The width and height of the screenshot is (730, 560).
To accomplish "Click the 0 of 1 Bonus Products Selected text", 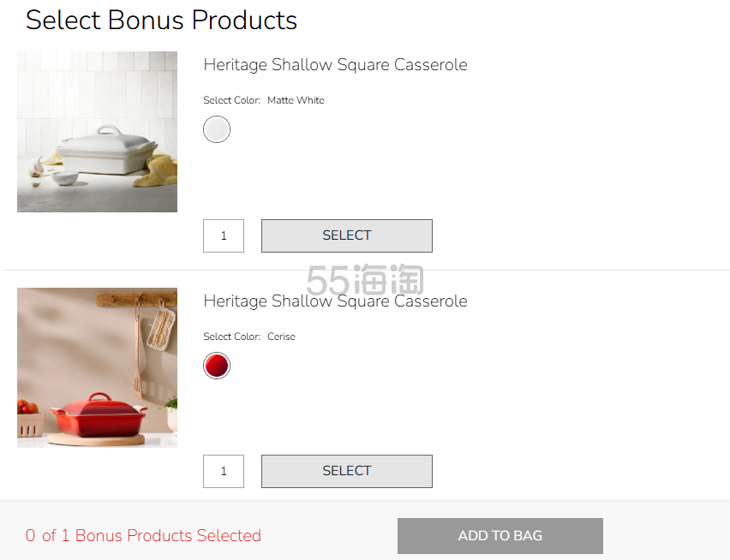I will (143, 536).
